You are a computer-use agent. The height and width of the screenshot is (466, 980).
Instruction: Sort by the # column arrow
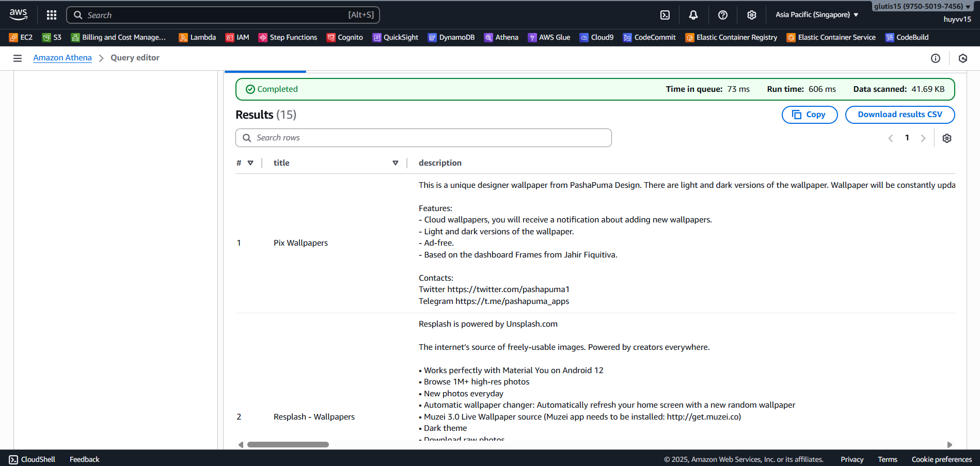(250, 163)
